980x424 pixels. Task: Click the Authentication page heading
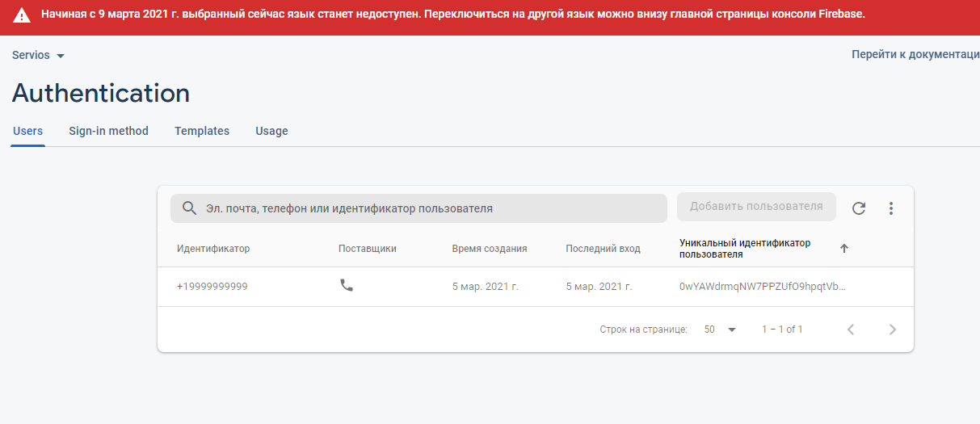(101, 93)
